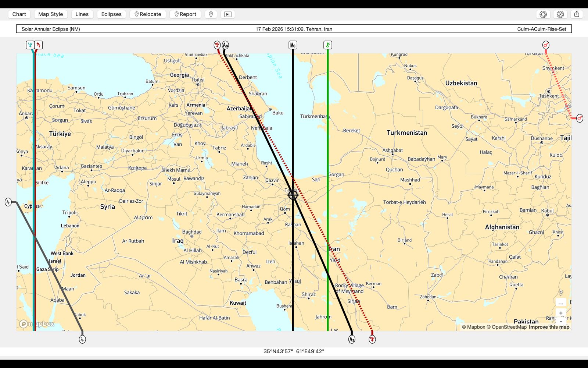Click the aspect wheel icon
The image size is (588, 368).
coord(560,14)
